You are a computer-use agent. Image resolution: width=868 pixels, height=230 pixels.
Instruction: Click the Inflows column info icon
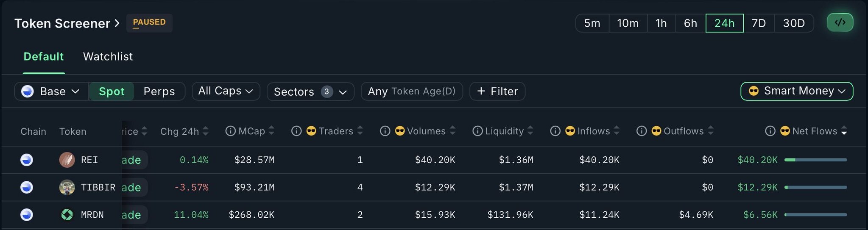[555, 131]
